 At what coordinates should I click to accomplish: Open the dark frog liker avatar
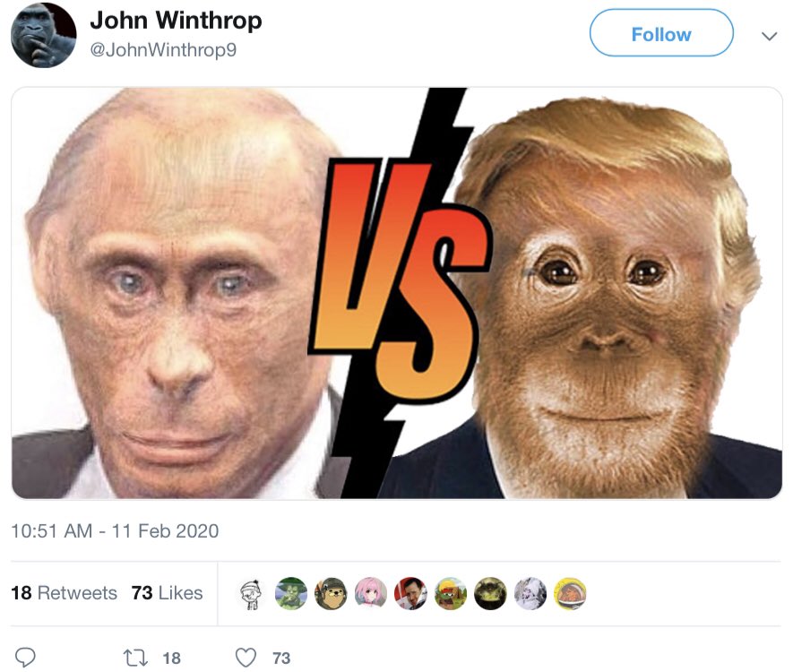[490, 594]
